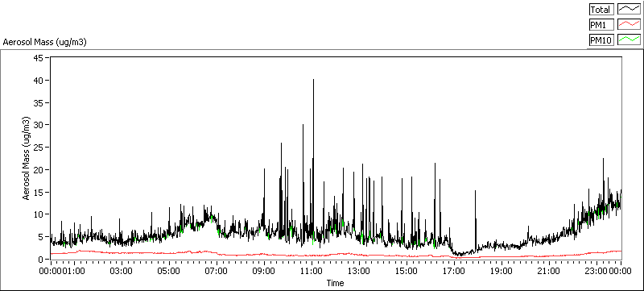This screenshot has height=291, width=644.
Task: Click the 05:00 time axis label
Action: click(170, 271)
